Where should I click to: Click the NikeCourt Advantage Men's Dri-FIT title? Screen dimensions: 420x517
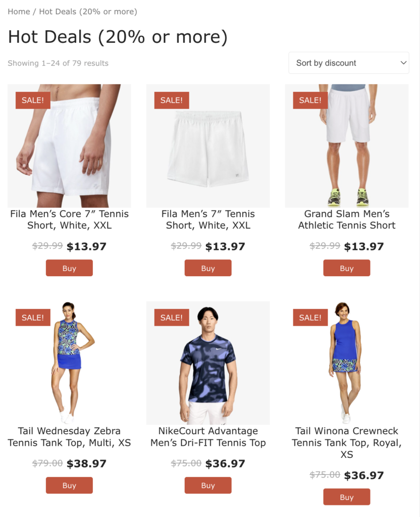(208, 437)
